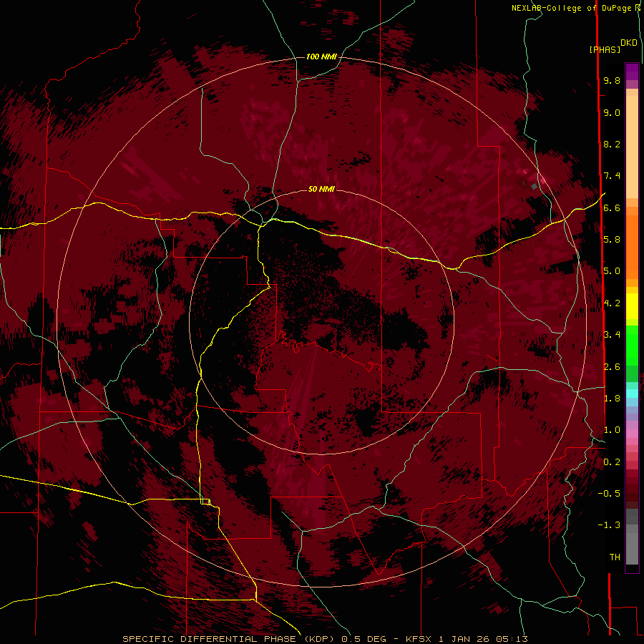Select the DKD product label
The image size is (644, 644).
[629, 43]
